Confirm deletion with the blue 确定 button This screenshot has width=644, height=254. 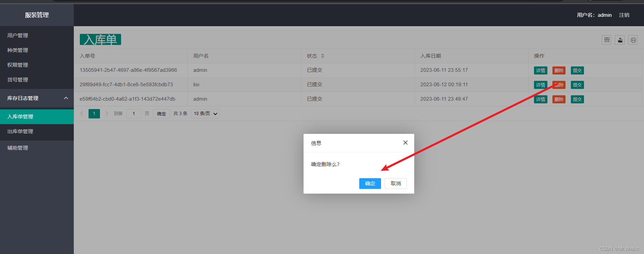[370, 184]
